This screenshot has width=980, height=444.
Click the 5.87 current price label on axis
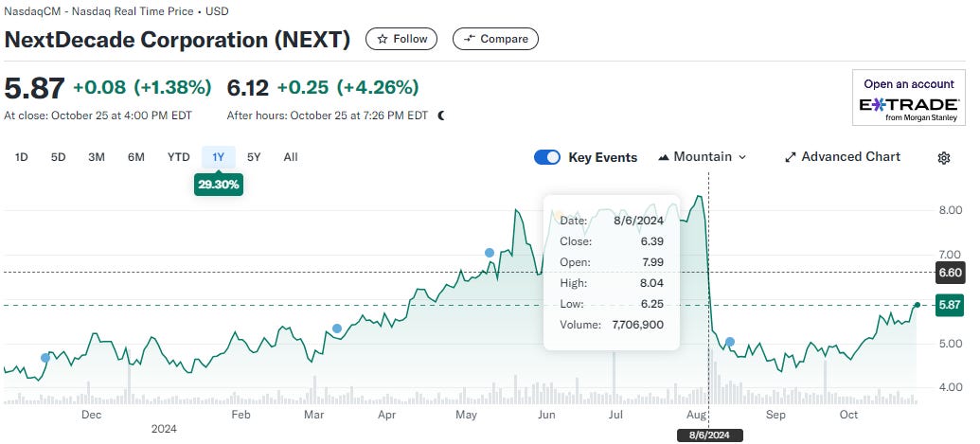point(950,306)
